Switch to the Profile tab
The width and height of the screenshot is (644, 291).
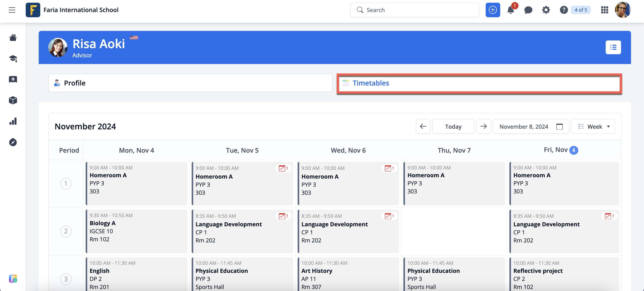[x=190, y=83]
